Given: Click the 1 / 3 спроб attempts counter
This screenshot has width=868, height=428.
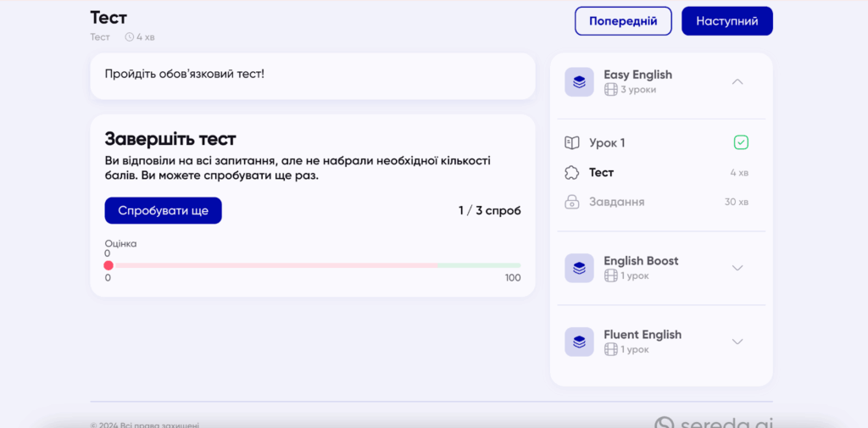Looking at the screenshot, I should pos(489,210).
